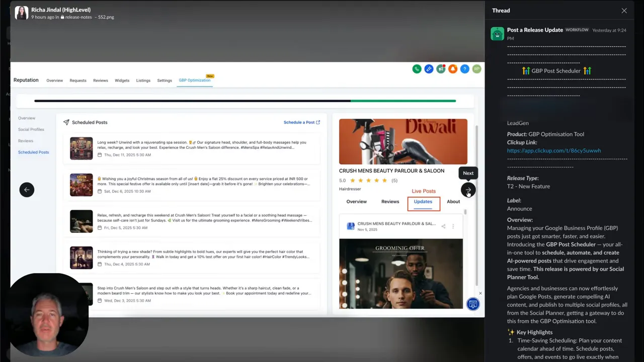Switch to the Updates tab on the business preview
The width and height of the screenshot is (644, 362).
coord(423,202)
